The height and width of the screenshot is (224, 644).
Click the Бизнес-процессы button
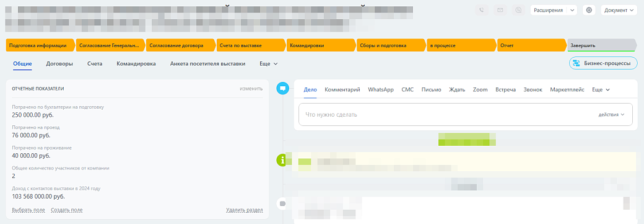603,63
